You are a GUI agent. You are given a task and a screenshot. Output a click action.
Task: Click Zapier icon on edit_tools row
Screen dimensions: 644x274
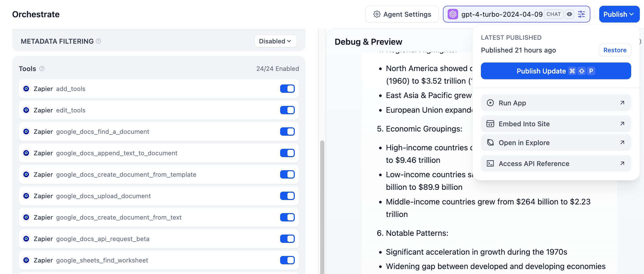click(26, 110)
